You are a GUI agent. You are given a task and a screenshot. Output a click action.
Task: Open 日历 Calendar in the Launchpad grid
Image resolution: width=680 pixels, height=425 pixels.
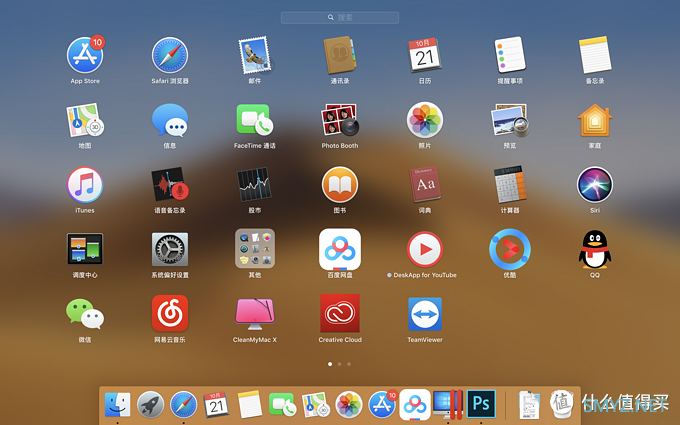[x=425, y=56]
